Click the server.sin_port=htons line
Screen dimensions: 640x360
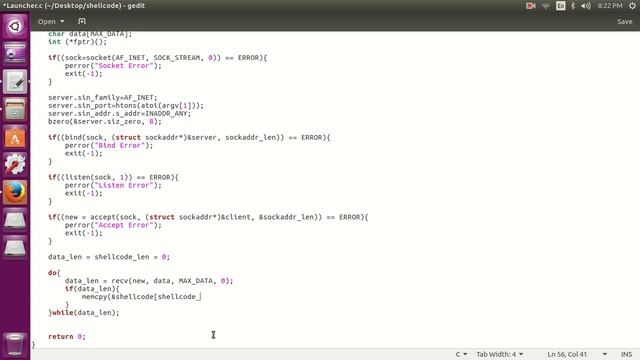[x=126, y=106]
